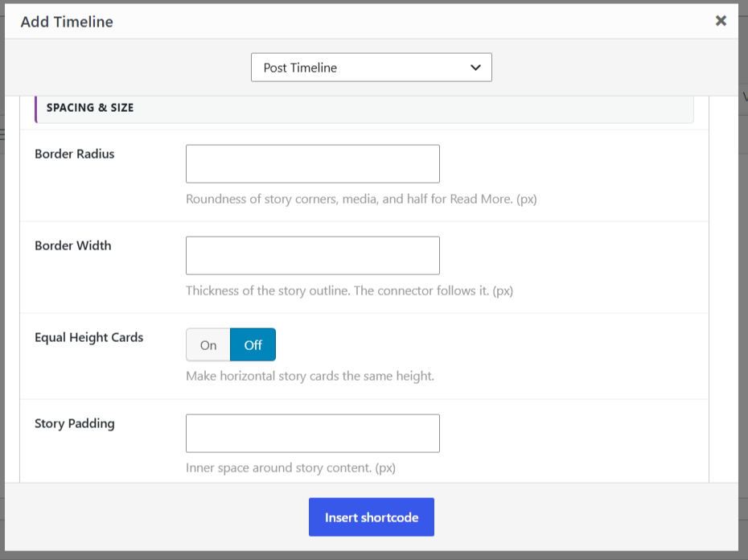Turn Equal Height Cards On
748x560 pixels.
208,344
